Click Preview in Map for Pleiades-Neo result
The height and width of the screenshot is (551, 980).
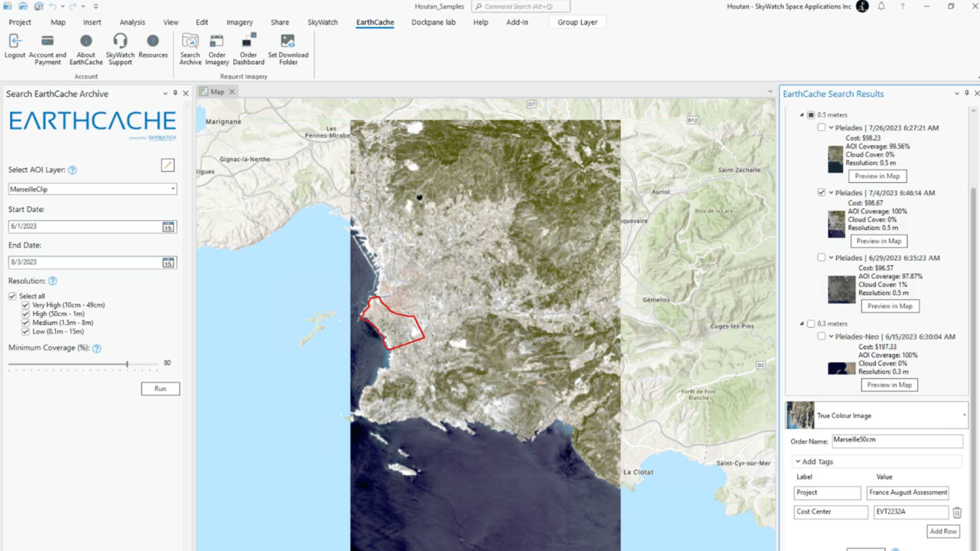889,385
